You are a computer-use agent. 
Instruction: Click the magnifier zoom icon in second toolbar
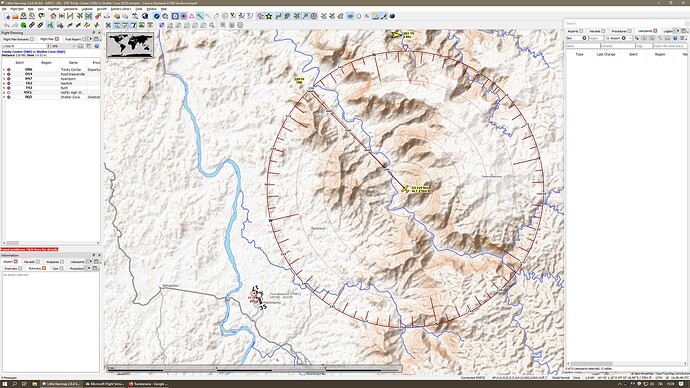click(x=223, y=25)
